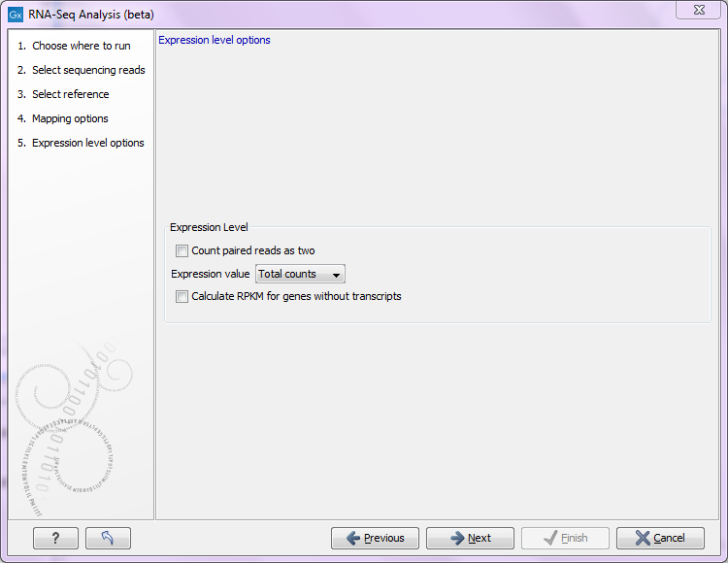
Task: Toggle Calculate RPKM for genes without transcripts
Action: point(182,297)
